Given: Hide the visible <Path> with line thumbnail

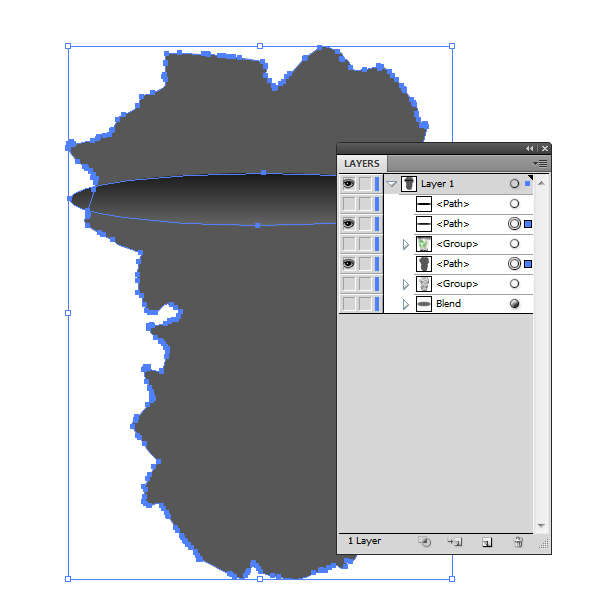Looking at the screenshot, I should [349, 224].
